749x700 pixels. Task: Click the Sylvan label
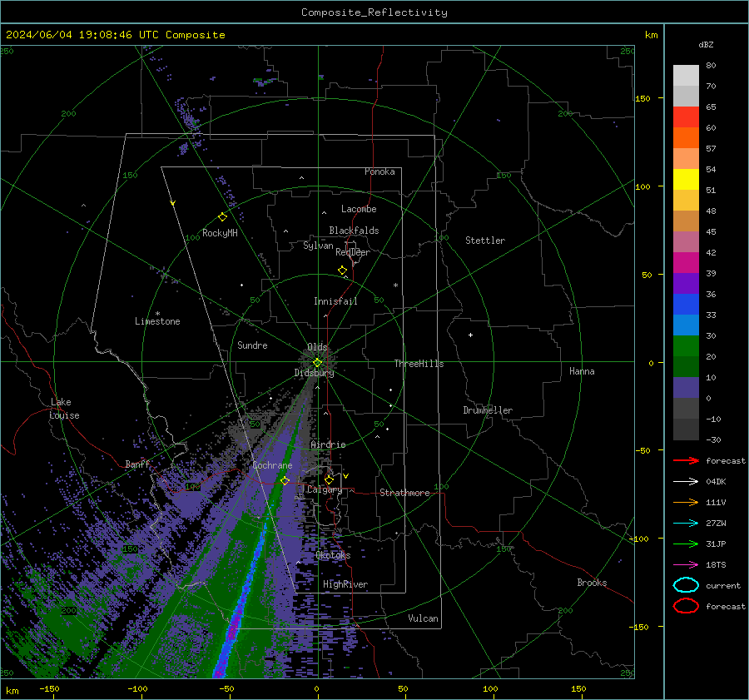tap(318, 246)
